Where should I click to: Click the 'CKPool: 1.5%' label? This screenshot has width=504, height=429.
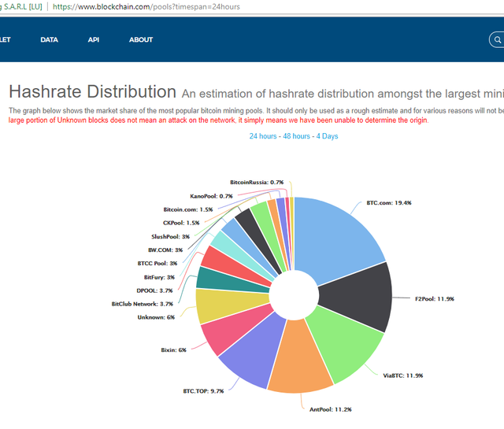coord(181,223)
